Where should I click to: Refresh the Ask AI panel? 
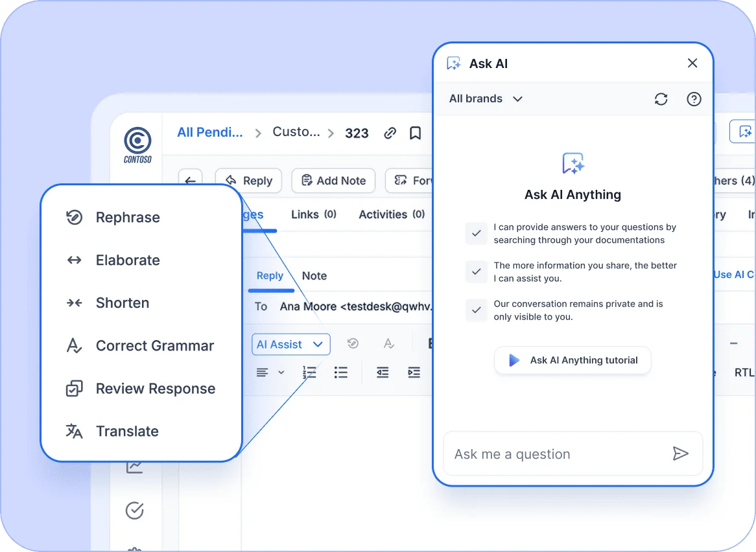click(661, 98)
